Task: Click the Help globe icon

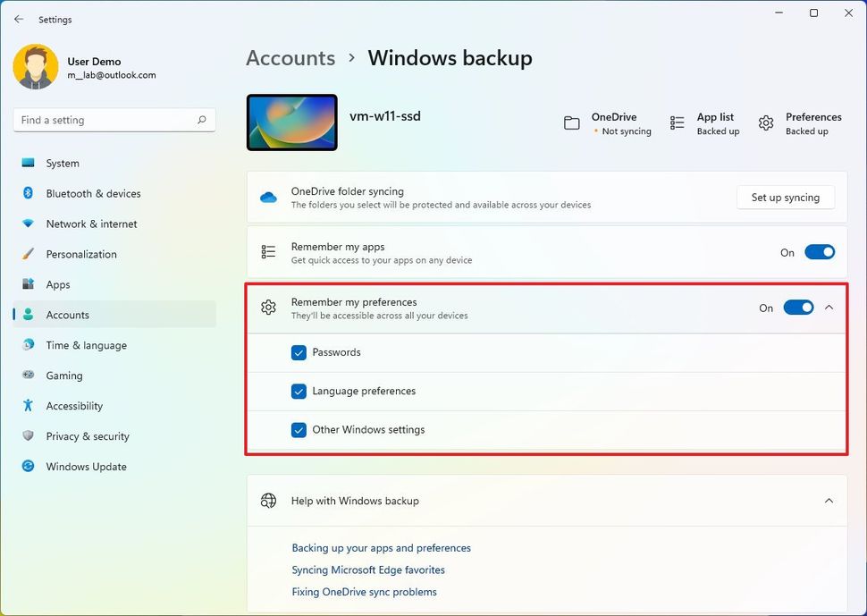Action: coord(268,501)
